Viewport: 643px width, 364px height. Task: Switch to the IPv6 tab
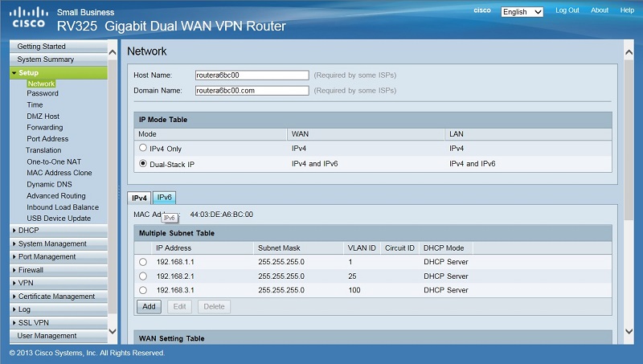coord(165,198)
